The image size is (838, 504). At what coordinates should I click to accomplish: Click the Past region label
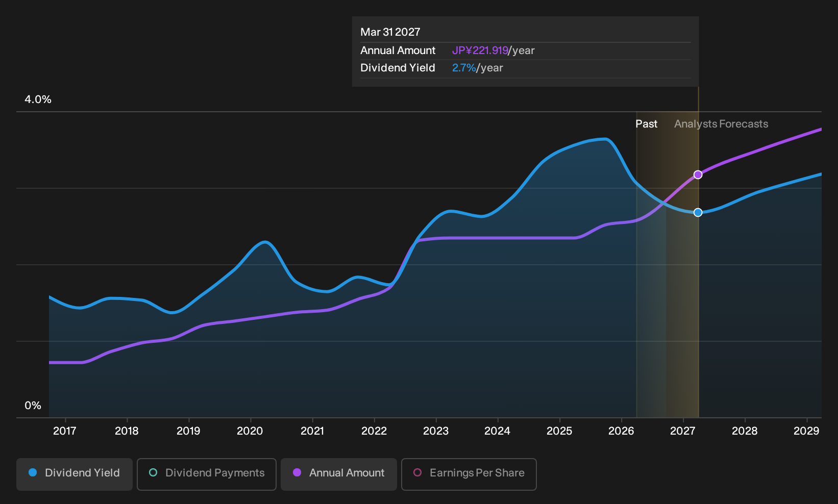point(647,124)
